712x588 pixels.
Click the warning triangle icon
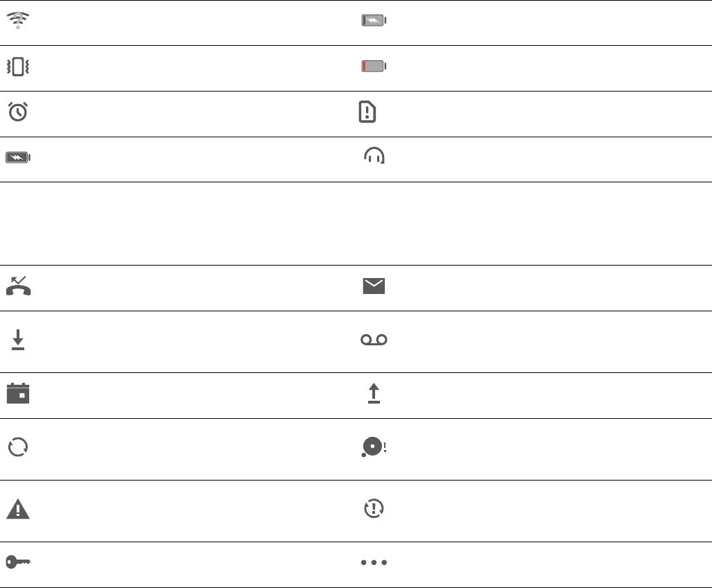coord(18,510)
